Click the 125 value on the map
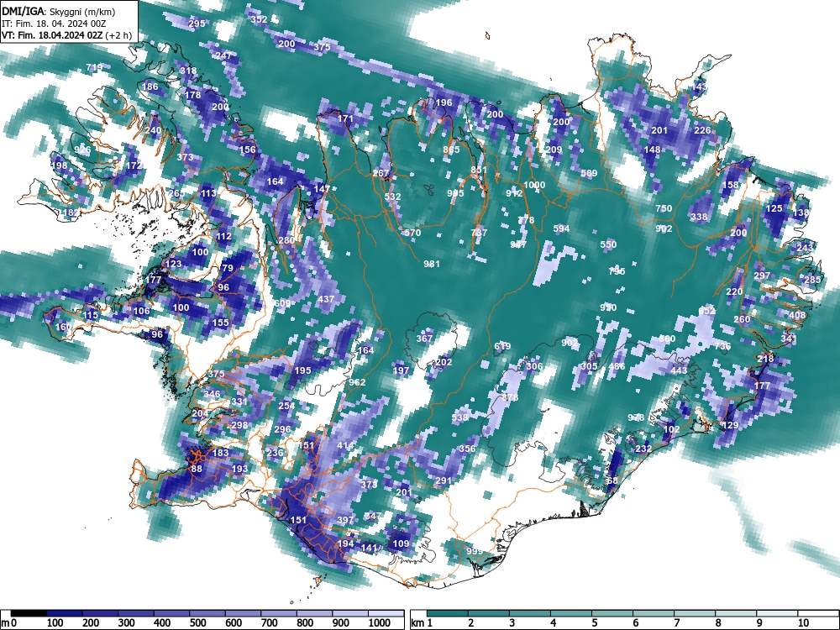Image resolution: width=840 pixels, height=630 pixels. click(774, 208)
